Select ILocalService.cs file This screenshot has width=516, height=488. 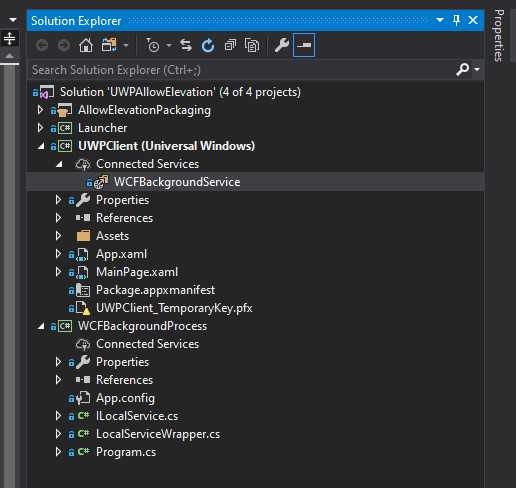137,416
